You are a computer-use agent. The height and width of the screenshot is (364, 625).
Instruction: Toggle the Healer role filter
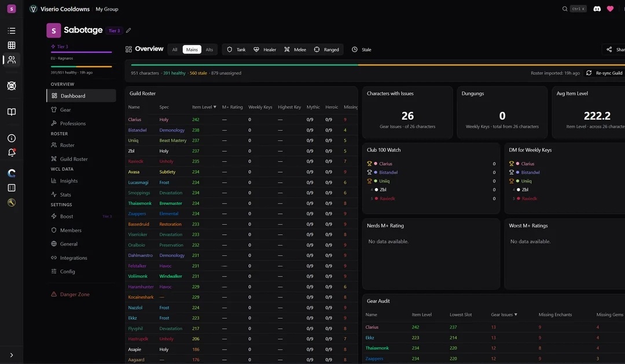[264, 50]
